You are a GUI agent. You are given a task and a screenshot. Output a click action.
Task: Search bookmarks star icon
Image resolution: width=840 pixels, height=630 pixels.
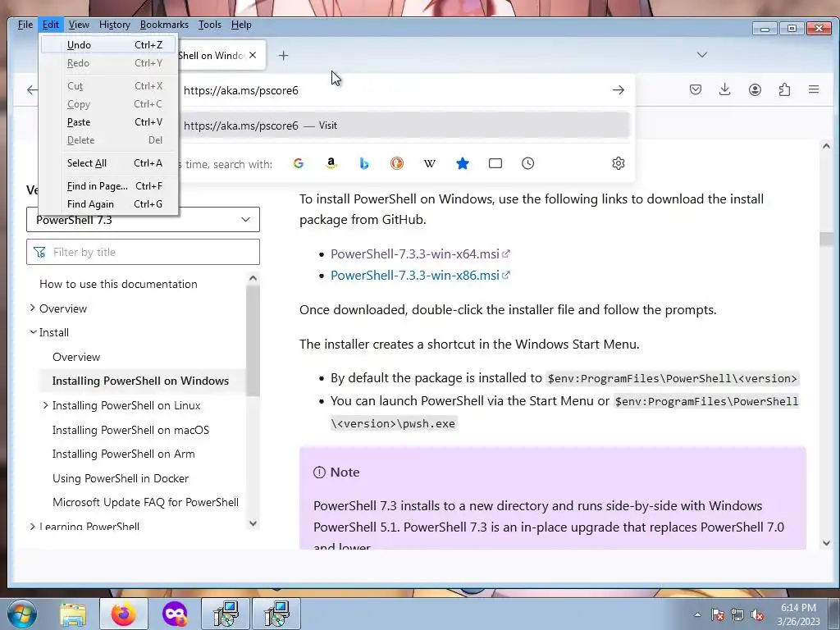point(463,163)
